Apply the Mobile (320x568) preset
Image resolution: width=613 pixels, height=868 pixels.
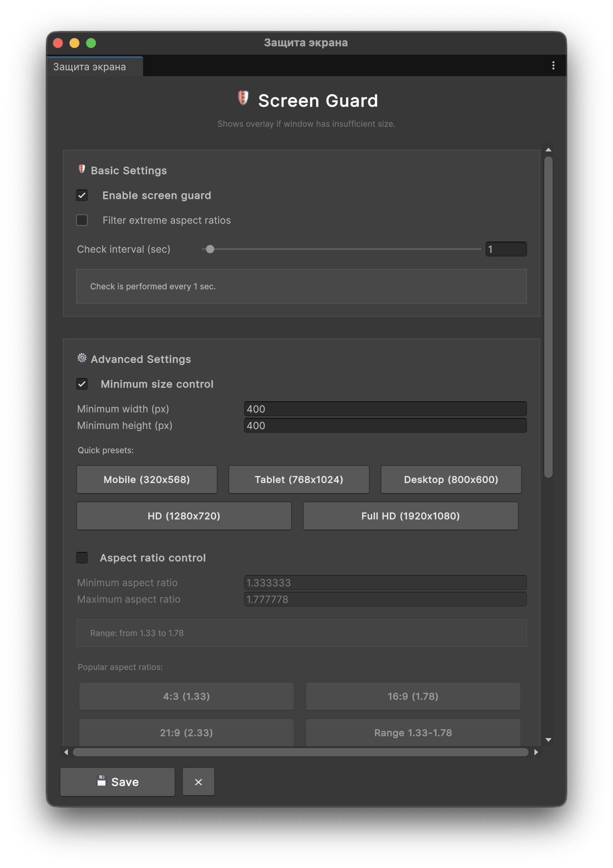point(146,480)
